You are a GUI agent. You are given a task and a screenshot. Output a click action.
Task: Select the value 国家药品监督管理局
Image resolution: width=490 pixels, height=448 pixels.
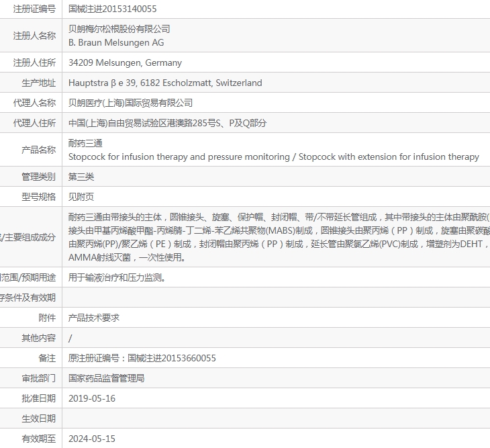pos(106,378)
